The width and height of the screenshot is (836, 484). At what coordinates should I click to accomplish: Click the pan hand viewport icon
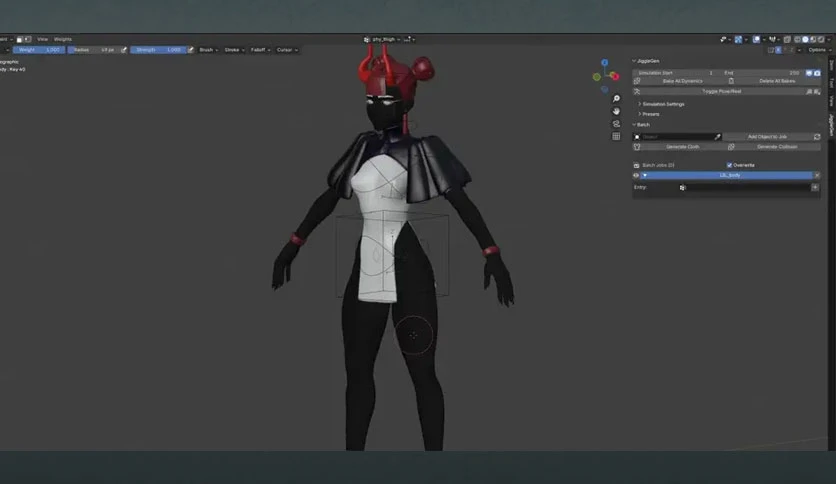click(616, 111)
